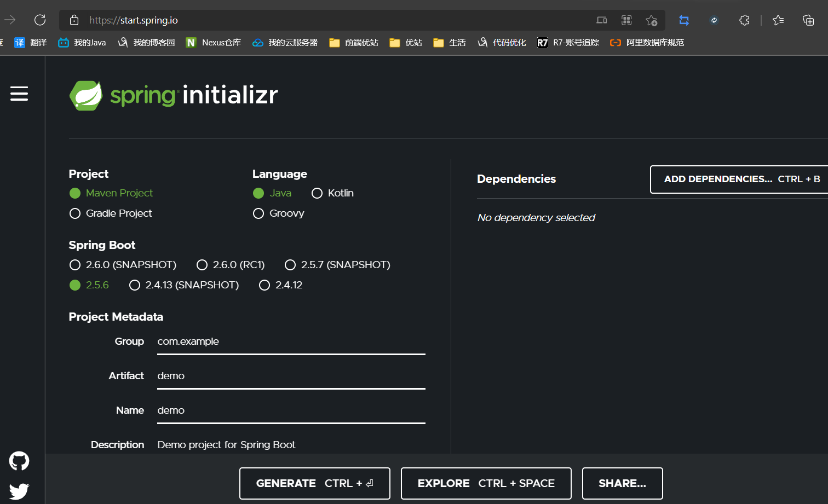Add this page to favorites star icon
The image size is (828, 504).
pos(651,20)
